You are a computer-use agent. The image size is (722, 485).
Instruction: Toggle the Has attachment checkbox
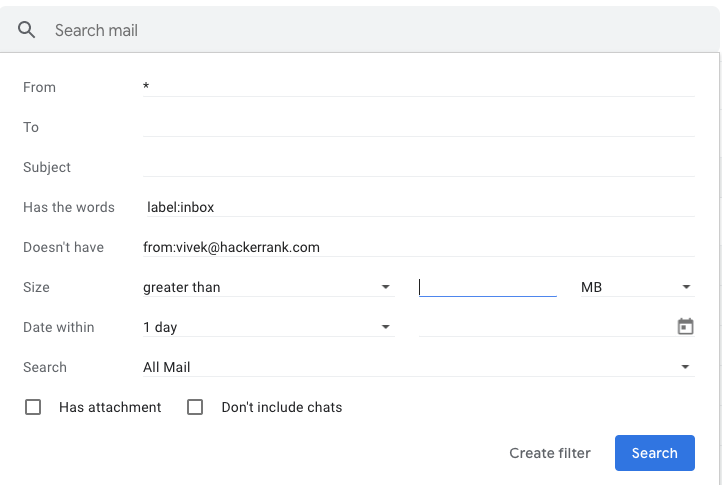(33, 407)
